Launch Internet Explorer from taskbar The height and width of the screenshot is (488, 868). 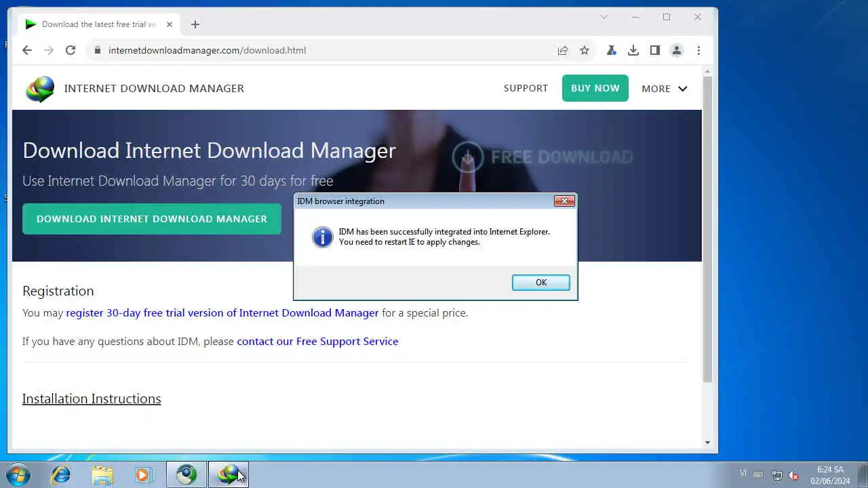coord(61,474)
